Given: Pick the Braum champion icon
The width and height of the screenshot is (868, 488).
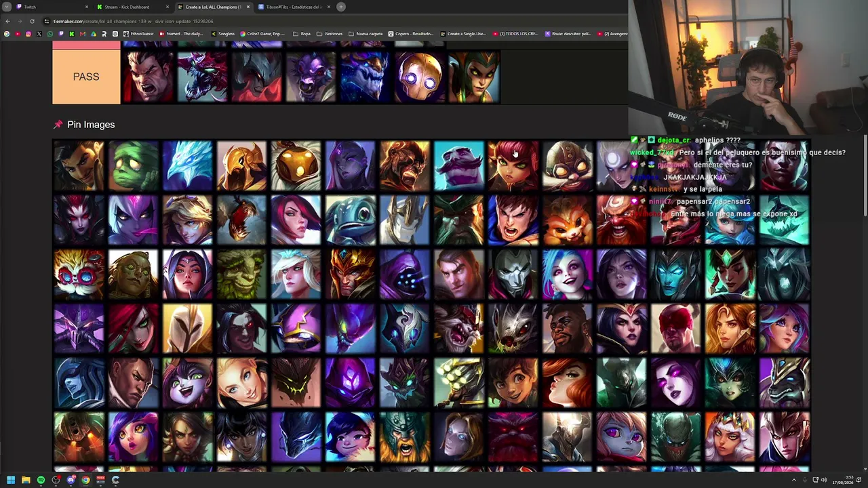Looking at the screenshot, I should click(459, 165).
